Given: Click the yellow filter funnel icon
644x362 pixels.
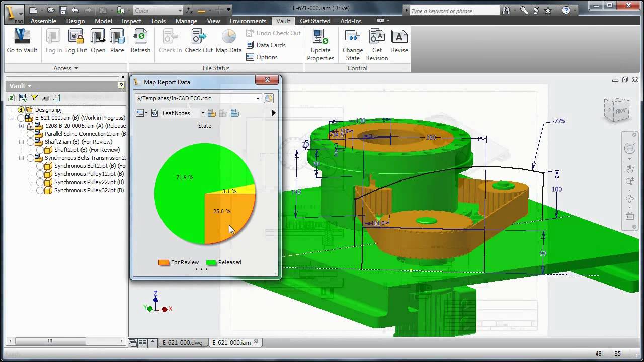Looking at the screenshot, I should click(34, 98).
